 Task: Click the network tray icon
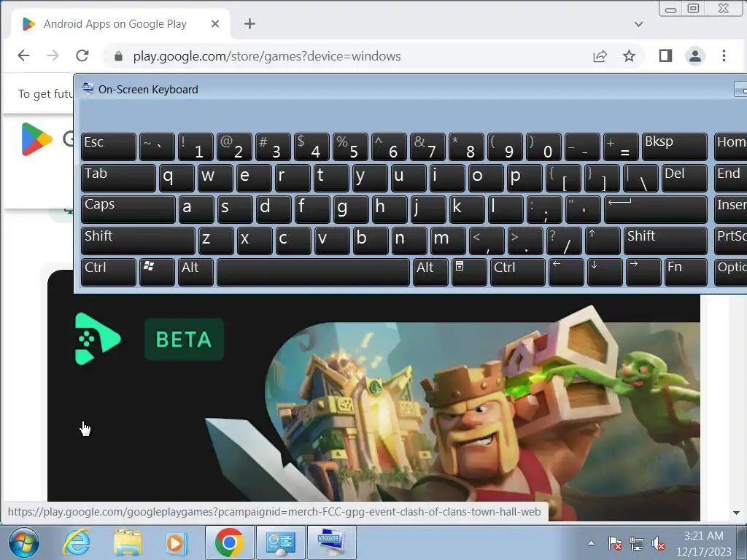click(x=636, y=543)
